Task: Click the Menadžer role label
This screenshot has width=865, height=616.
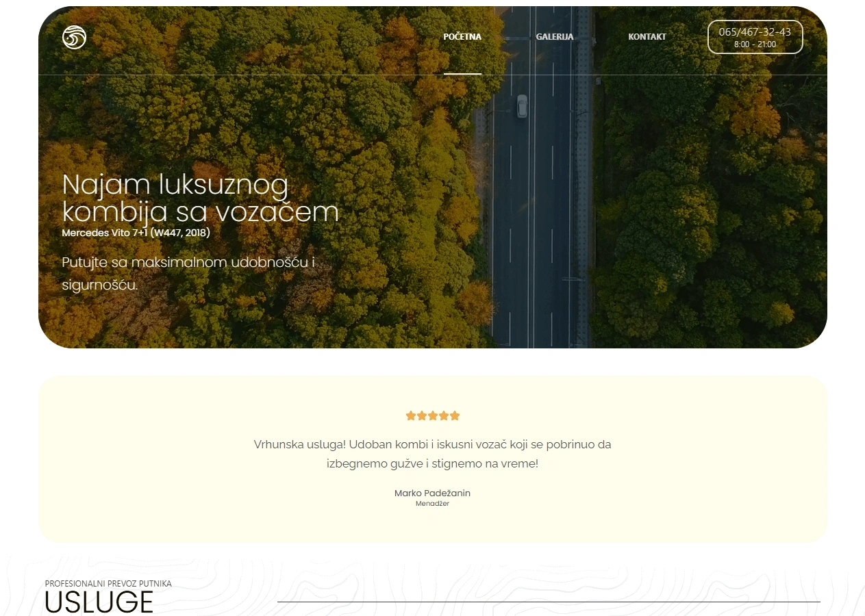Action: pyautogui.click(x=432, y=504)
